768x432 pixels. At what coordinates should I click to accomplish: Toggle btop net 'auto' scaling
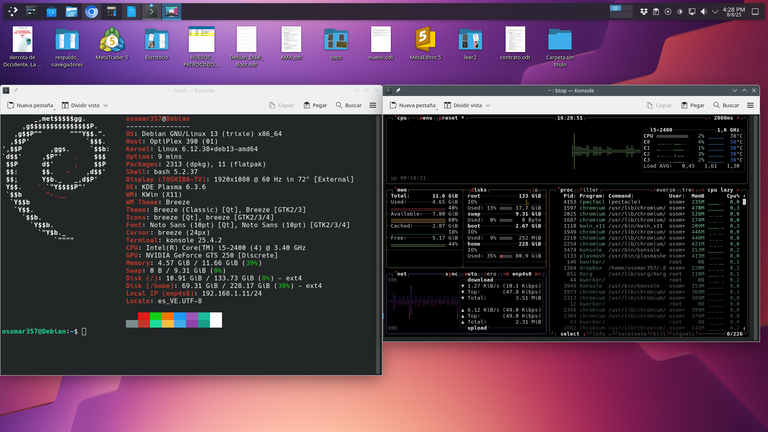coord(471,274)
